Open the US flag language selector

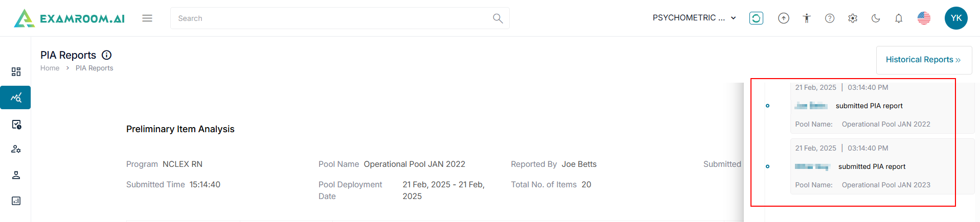(x=924, y=18)
